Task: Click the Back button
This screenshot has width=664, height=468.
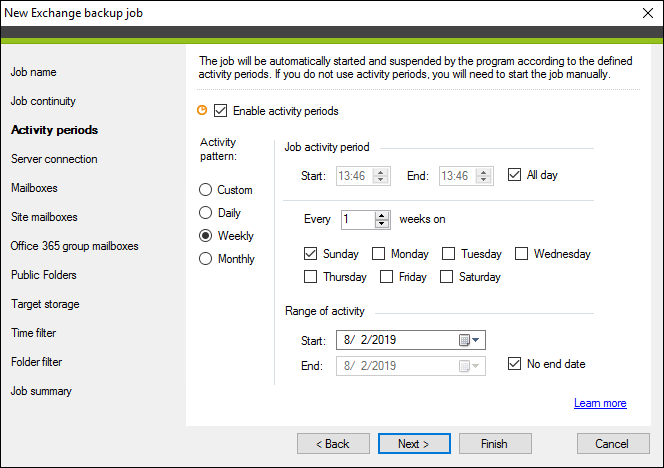Action: pyautogui.click(x=333, y=443)
